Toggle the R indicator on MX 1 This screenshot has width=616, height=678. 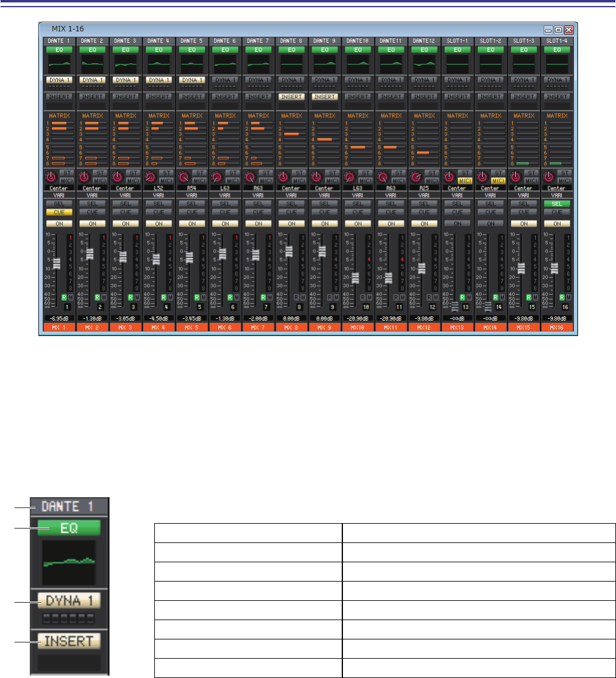pos(64,298)
